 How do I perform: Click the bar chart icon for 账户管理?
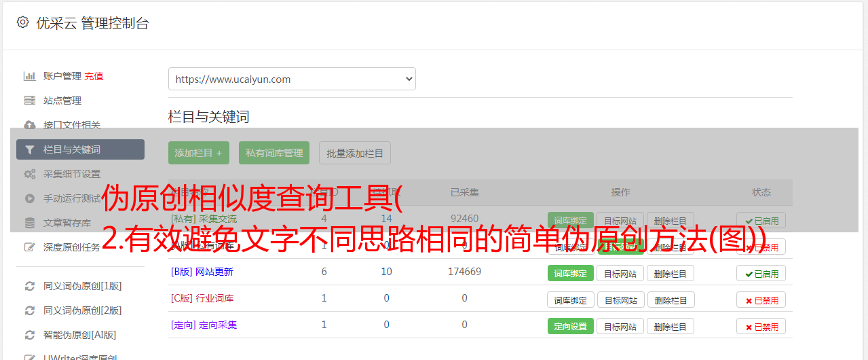29,76
